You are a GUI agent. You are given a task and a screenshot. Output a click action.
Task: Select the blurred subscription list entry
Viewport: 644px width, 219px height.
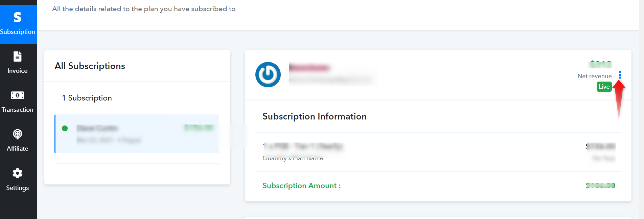(137, 134)
